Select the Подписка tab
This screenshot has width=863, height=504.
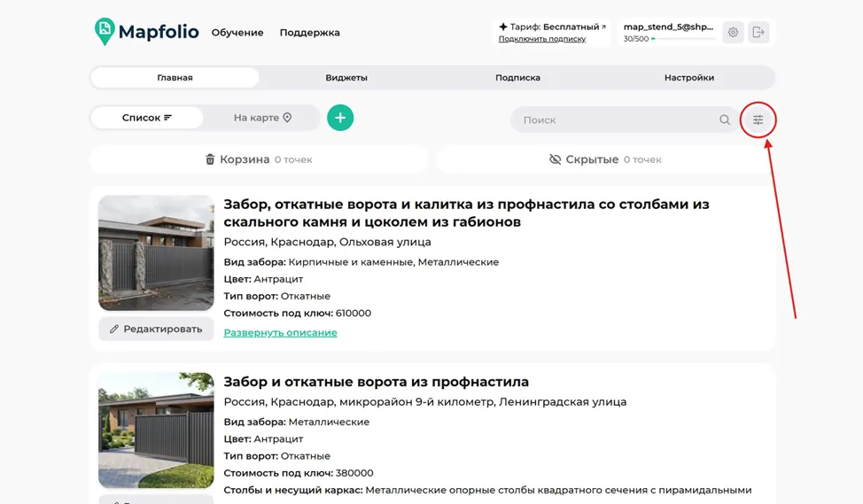tap(517, 78)
